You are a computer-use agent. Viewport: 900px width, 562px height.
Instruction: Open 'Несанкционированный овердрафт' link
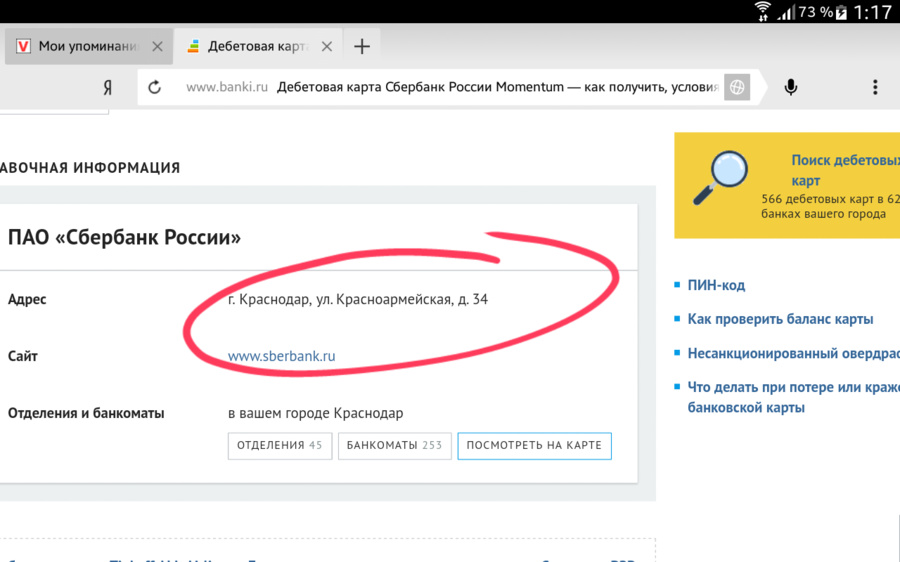coord(793,353)
